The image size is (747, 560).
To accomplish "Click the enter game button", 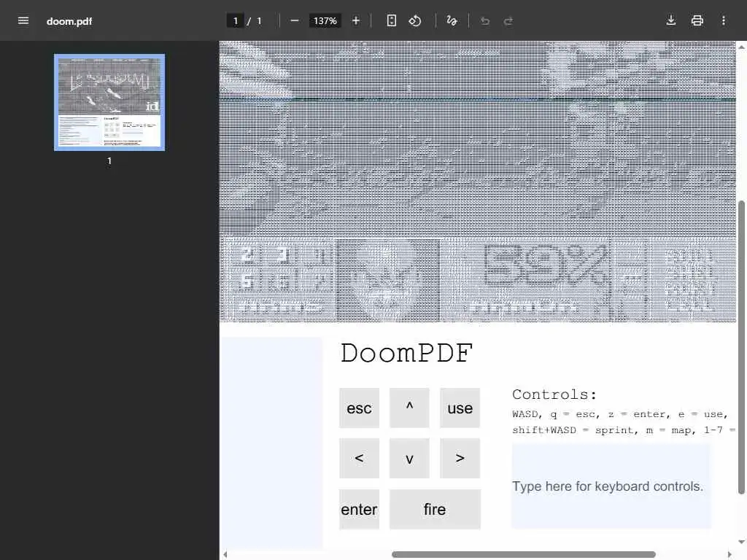I will [x=359, y=509].
